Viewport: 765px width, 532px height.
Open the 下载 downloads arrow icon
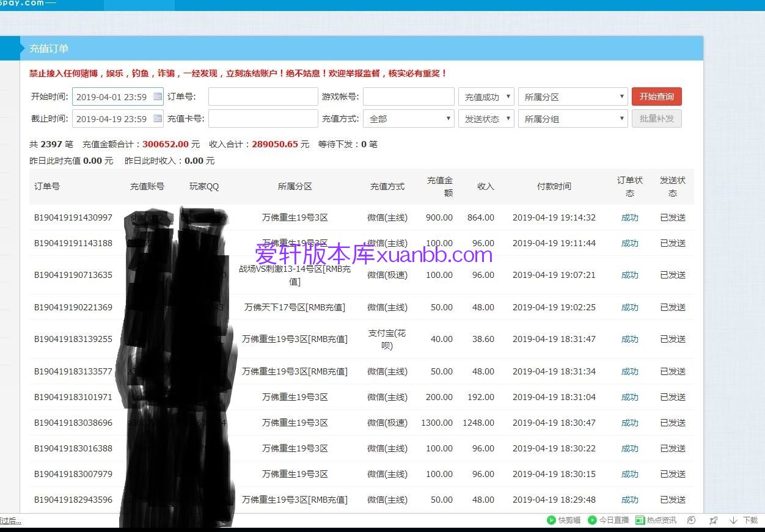tap(733, 520)
